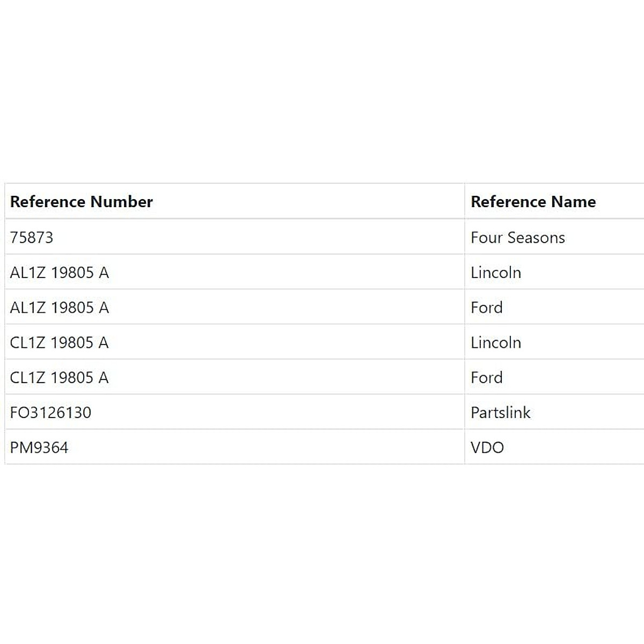Select CL1Z 19805 A in the Lincoln row
The width and height of the screenshot is (644, 644).
tap(60, 342)
